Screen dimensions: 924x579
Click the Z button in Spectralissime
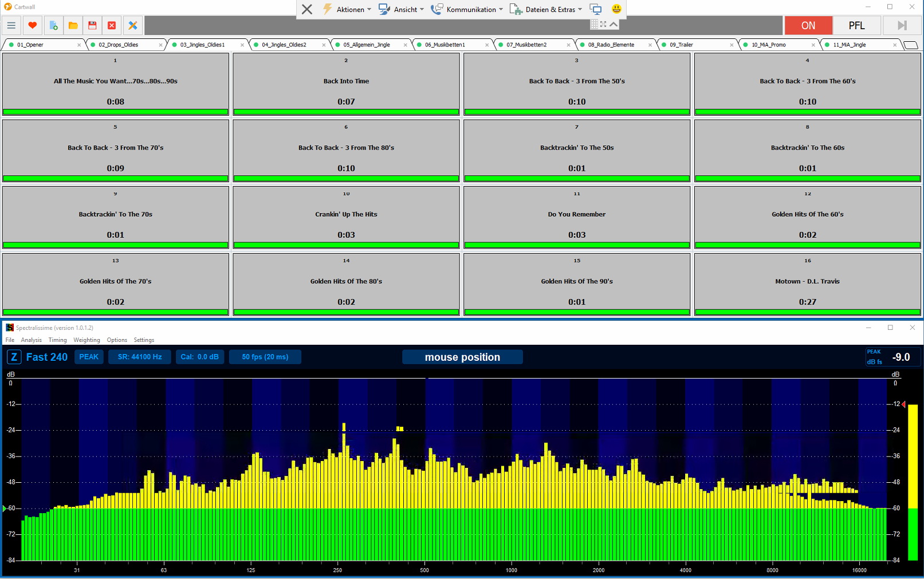pyautogui.click(x=14, y=357)
